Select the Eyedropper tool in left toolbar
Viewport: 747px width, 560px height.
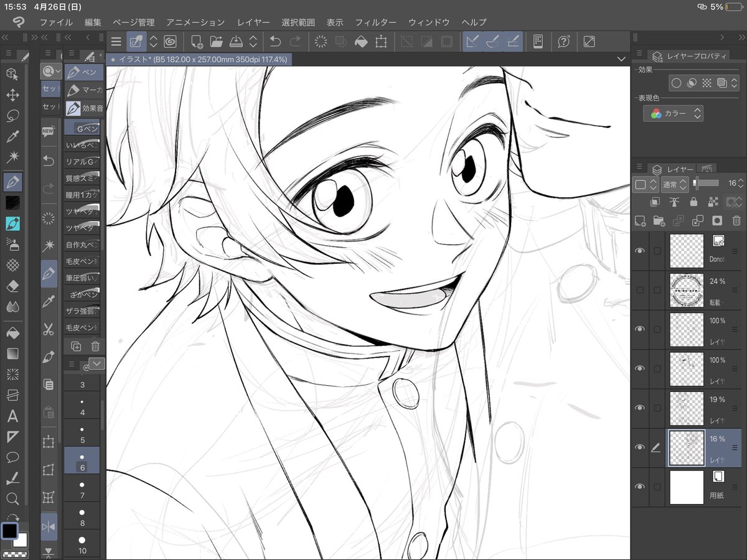12,138
